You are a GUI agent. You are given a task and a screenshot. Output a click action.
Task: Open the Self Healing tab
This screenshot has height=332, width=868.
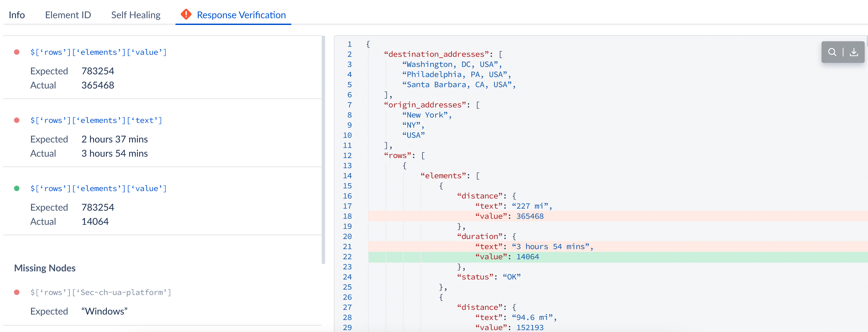click(136, 15)
